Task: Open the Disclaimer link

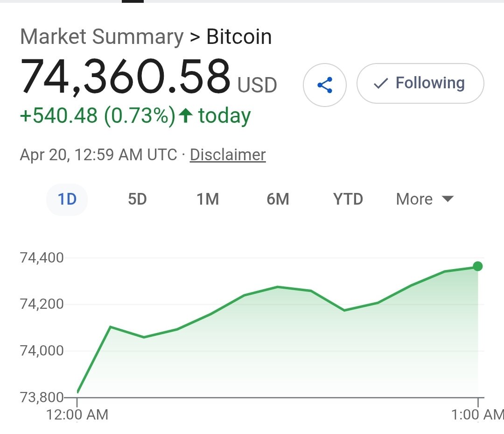Action: coord(228,155)
